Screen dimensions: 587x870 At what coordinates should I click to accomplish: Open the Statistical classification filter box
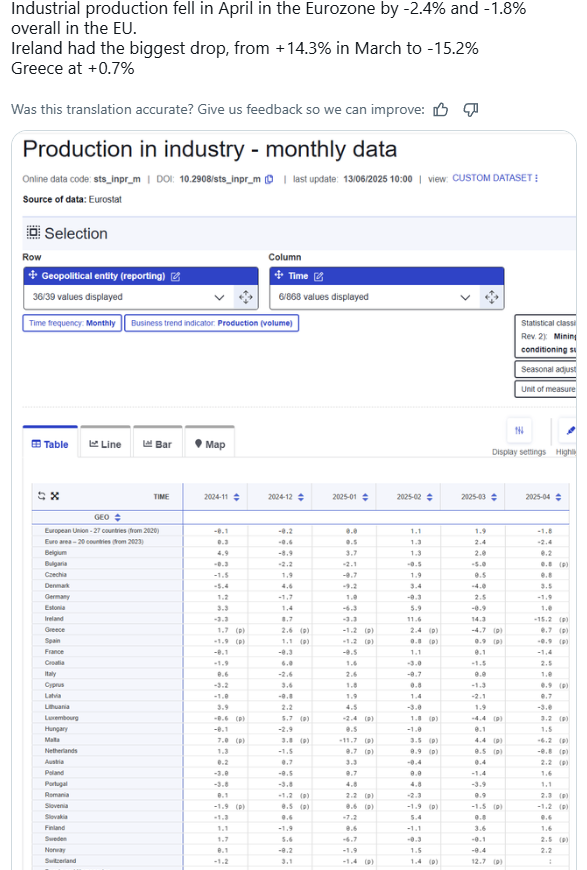coord(545,336)
